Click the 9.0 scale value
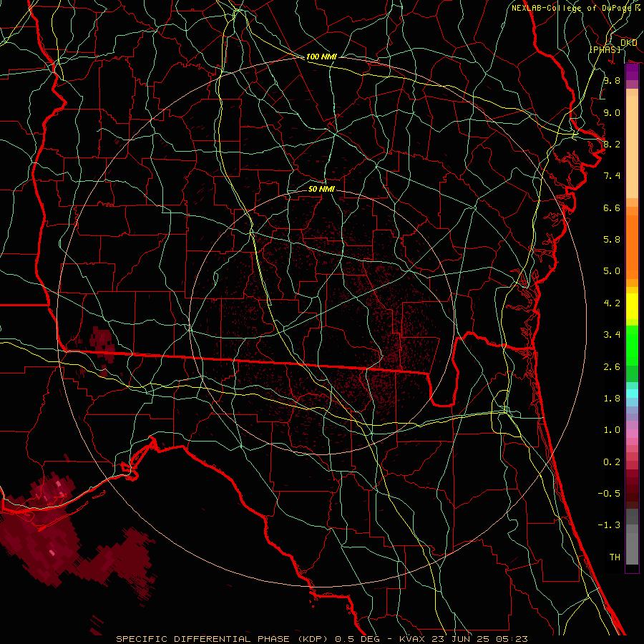 612,112
